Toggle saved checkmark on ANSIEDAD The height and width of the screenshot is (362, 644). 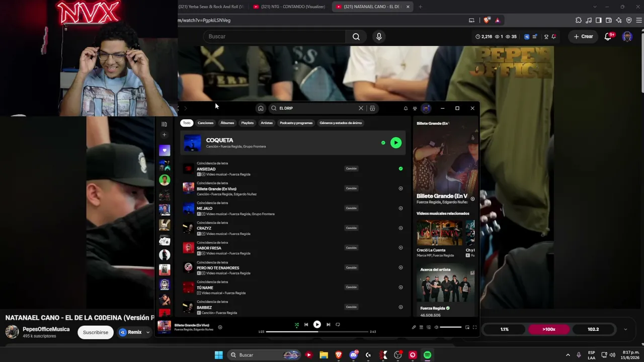pyautogui.click(x=400, y=168)
